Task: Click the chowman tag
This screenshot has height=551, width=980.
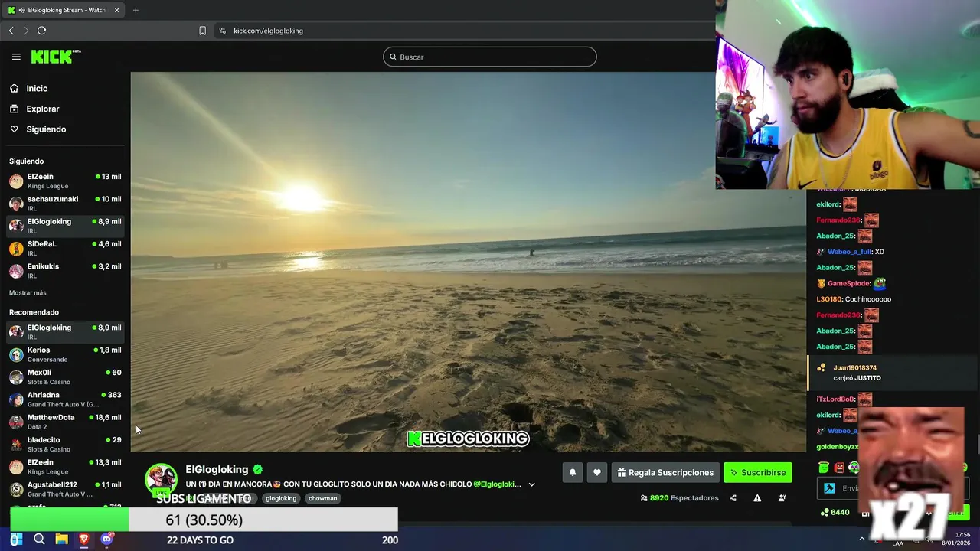Action: pyautogui.click(x=322, y=498)
